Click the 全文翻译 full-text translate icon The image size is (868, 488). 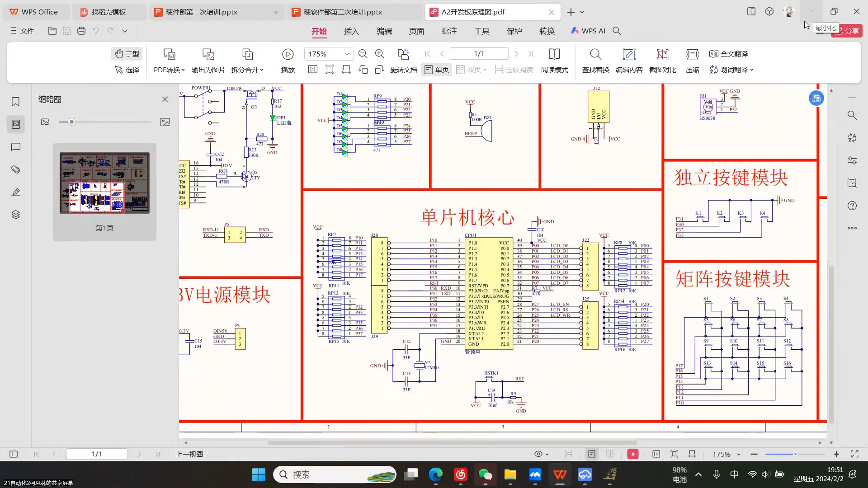coord(729,53)
